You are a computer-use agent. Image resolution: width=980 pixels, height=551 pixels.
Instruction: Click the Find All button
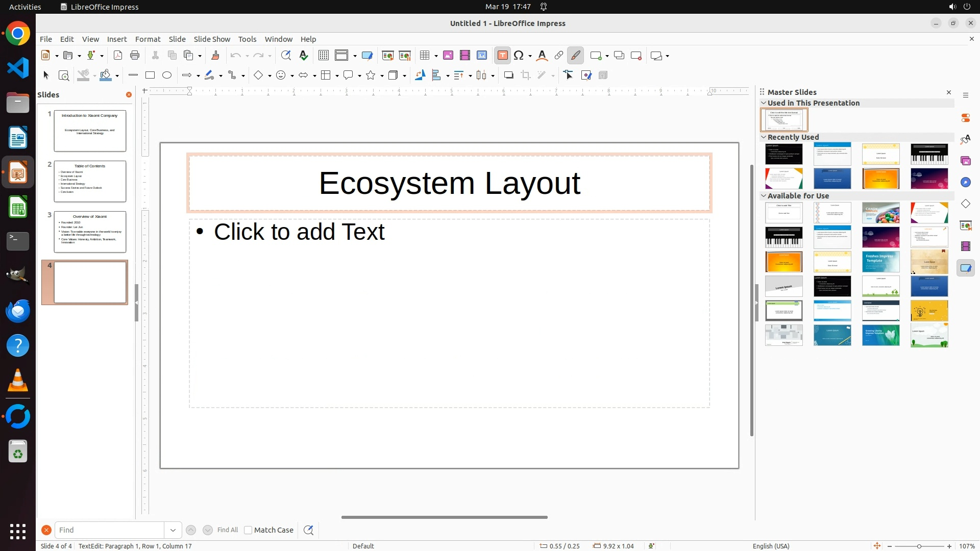pyautogui.click(x=228, y=530)
